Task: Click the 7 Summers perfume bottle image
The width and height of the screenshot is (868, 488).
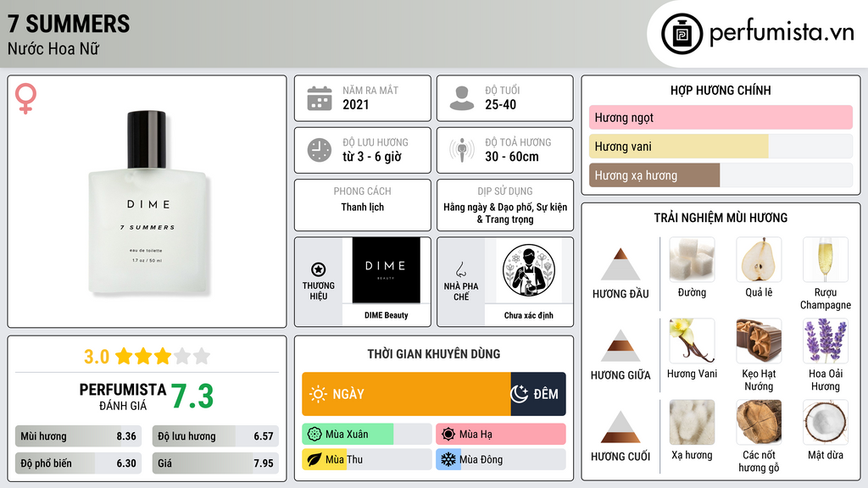Action: pyautogui.click(x=147, y=202)
